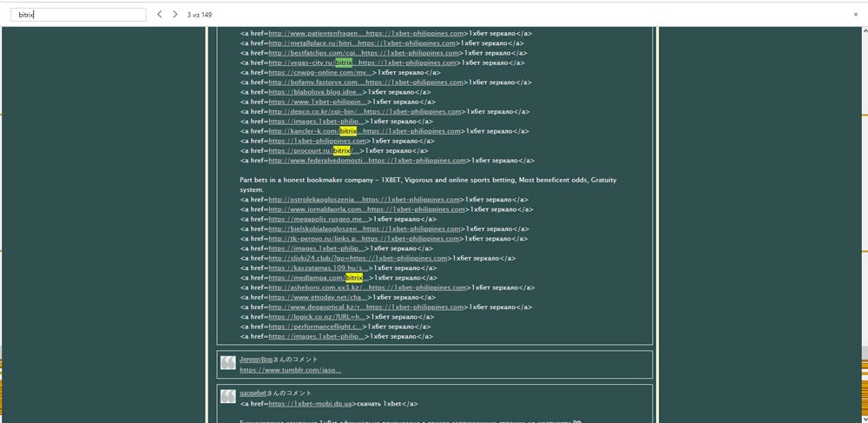Open the megapolis.rusgeo.me link
Screen dimensions: 868x423
319,219
